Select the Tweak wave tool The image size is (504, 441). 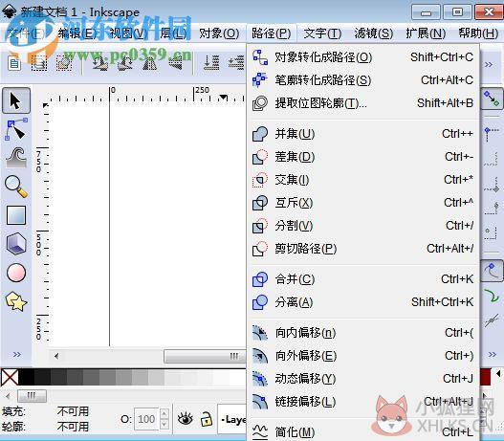pos(16,158)
